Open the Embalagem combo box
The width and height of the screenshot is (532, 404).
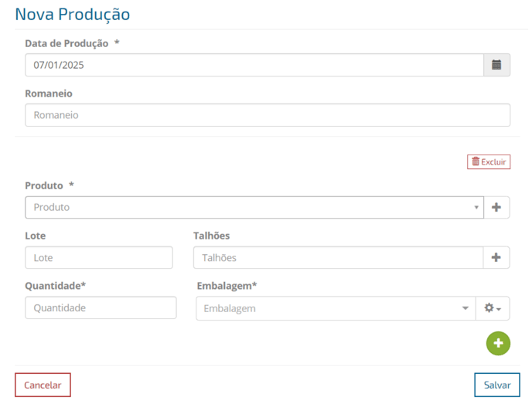pos(336,308)
